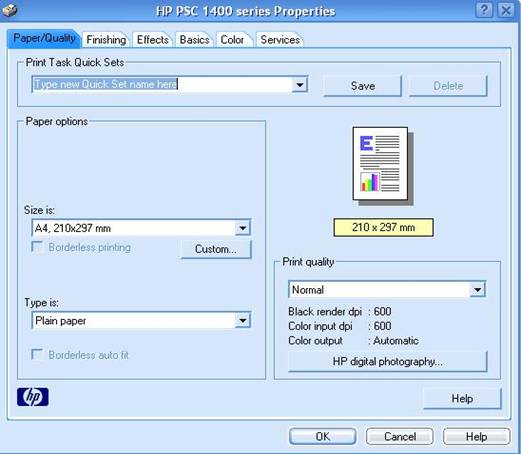Open the Size is dropdown arrow
The height and width of the screenshot is (454, 521).
pyautogui.click(x=243, y=228)
